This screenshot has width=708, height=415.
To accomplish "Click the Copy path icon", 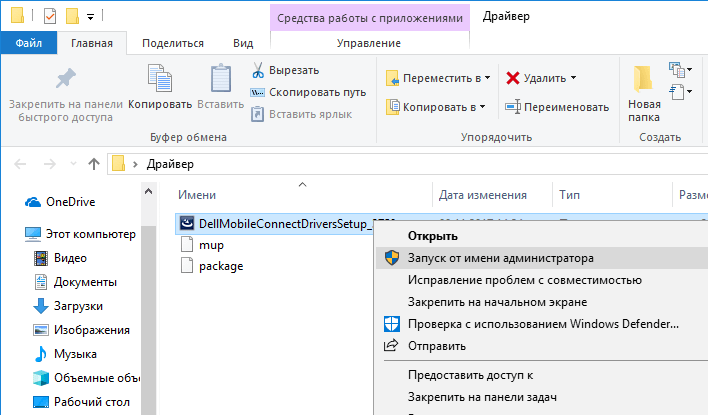I will click(x=257, y=93).
